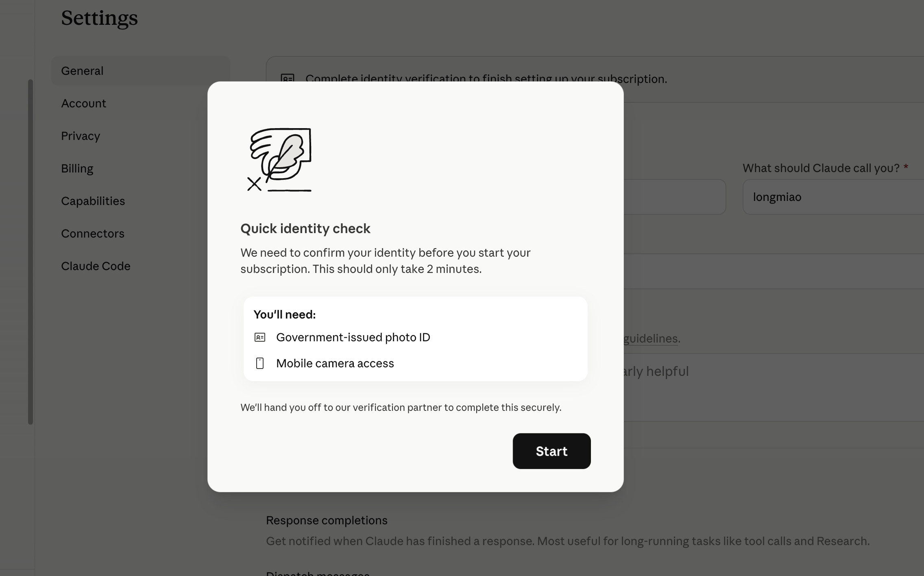Open the Billing section
The width and height of the screenshot is (924, 576).
pyautogui.click(x=77, y=168)
